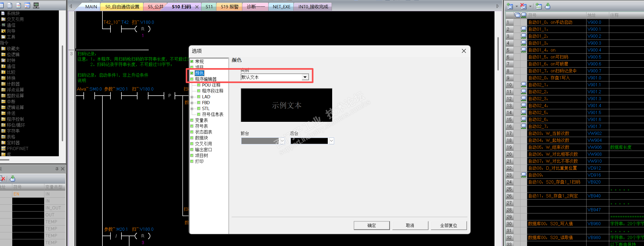This screenshot has width=644, height=246.
Task: Open the 后台 background color dropdown arrow
Action: [x=331, y=141]
